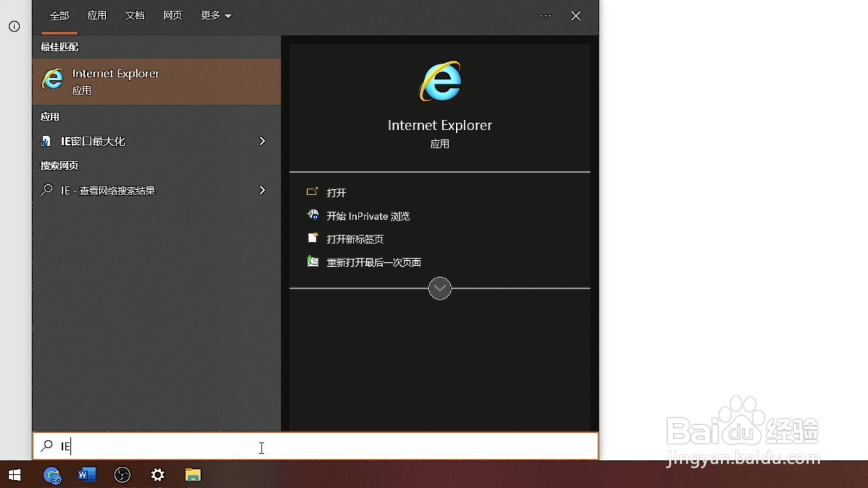This screenshot has height=488, width=868.
Task: Open Settings gear on the taskbar
Action: 157,475
